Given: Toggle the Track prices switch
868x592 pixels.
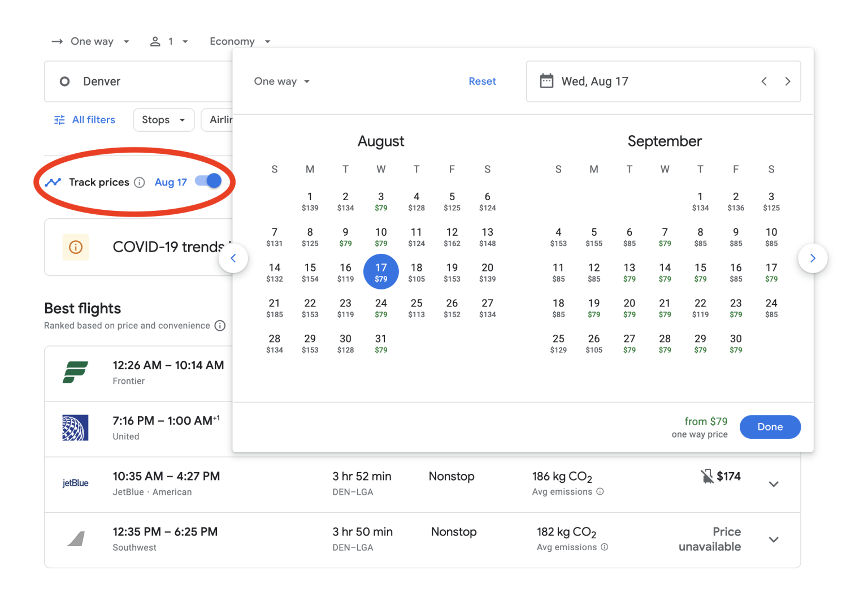Looking at the screenshot, I should [x=208, y=181].
